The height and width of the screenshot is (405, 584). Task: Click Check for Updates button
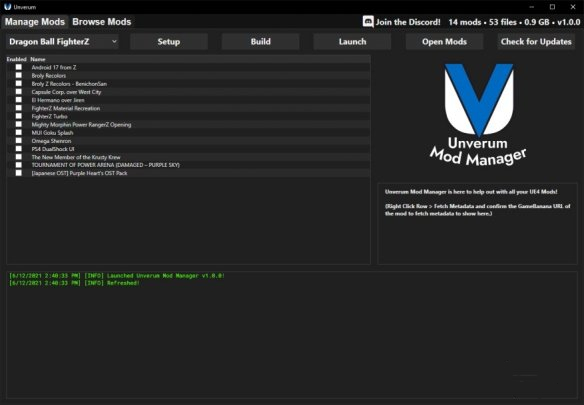click(x=536, y=41)
